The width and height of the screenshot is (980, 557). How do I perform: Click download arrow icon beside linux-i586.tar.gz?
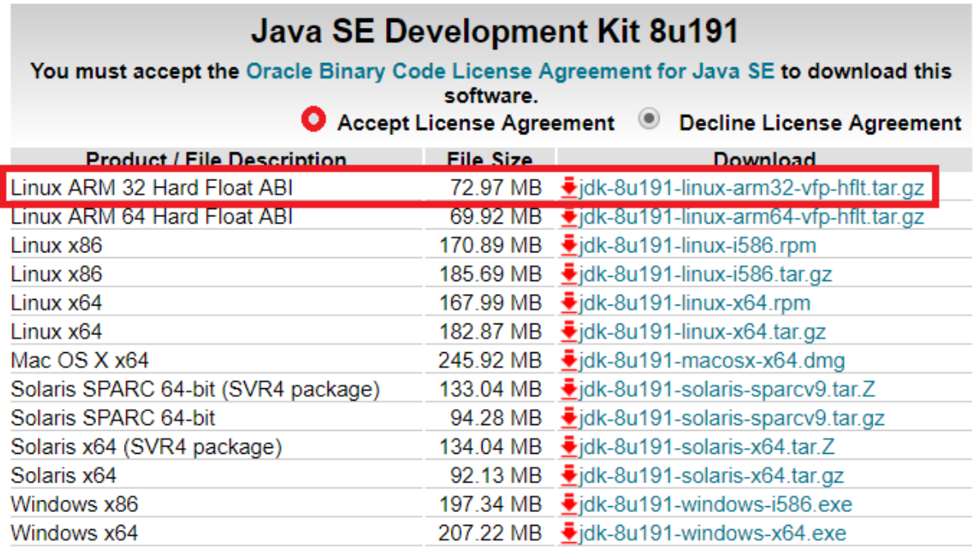click(x=569, y=274)
